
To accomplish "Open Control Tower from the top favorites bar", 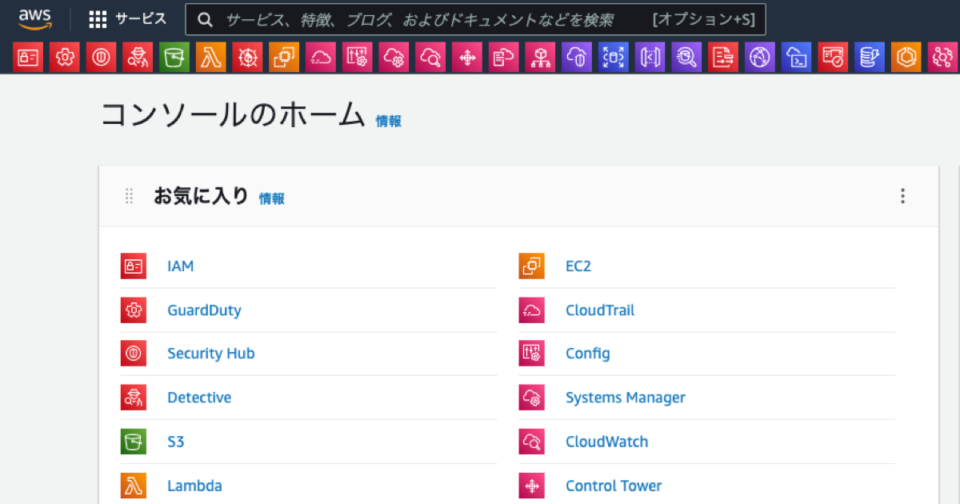I will pyautogui.click(x=467, y=58).
